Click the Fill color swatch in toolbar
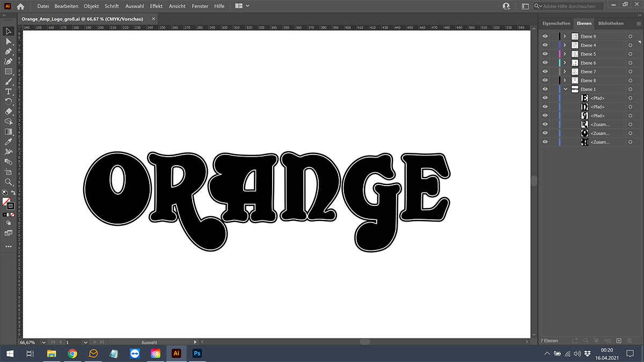 (x=6, y=202)
